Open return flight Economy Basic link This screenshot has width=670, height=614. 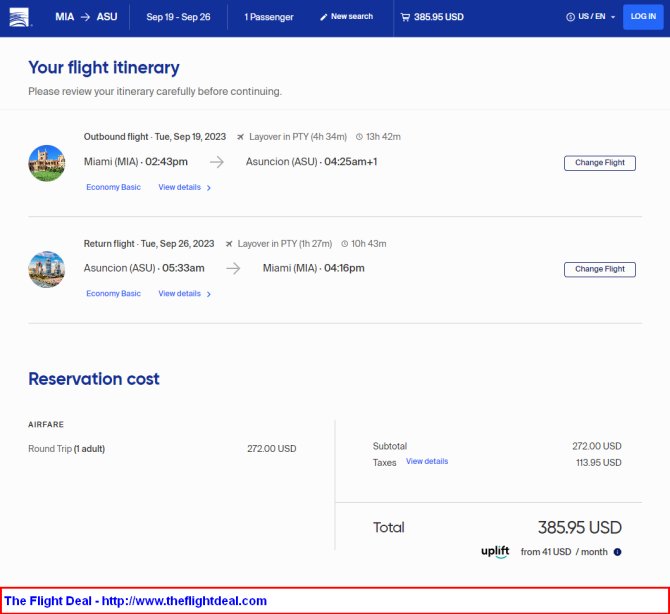[113, 294]
